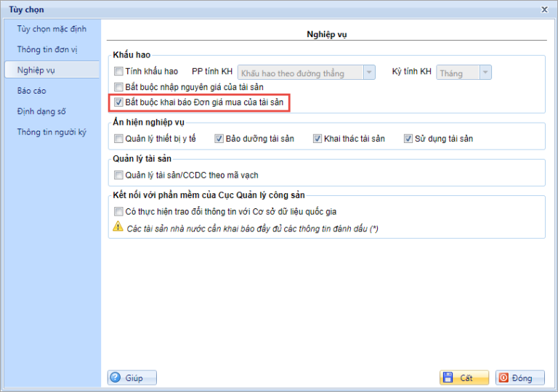Toggle the Sử dụng tài sản checkbox

pos(409,138)
